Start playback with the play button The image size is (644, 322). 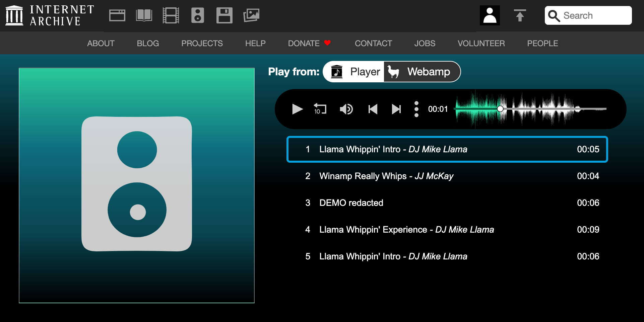(297, 109)
